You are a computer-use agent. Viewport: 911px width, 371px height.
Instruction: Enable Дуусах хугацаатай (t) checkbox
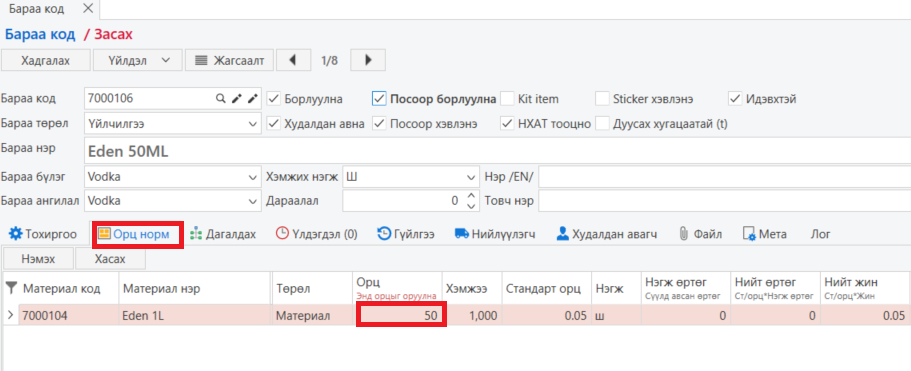tap(602, 124)
